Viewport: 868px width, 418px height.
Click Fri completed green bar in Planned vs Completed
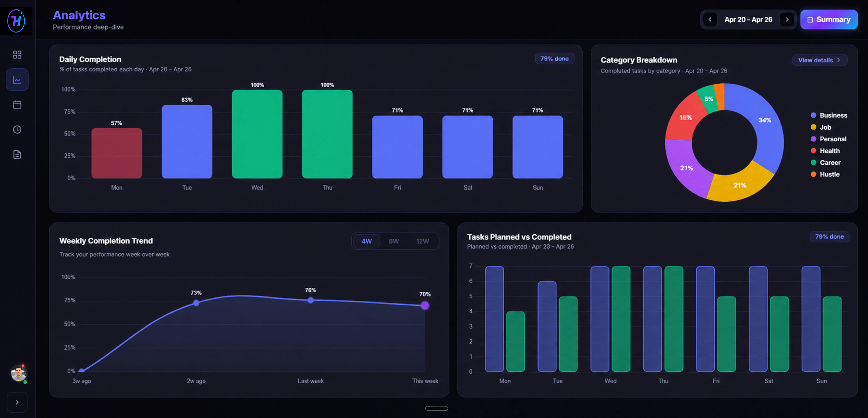click(x=727, y=334)
